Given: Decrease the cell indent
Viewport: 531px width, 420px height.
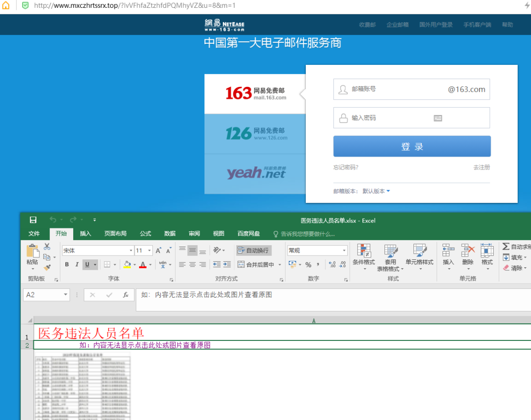Looking at the screenshot, I should [217, 264].
